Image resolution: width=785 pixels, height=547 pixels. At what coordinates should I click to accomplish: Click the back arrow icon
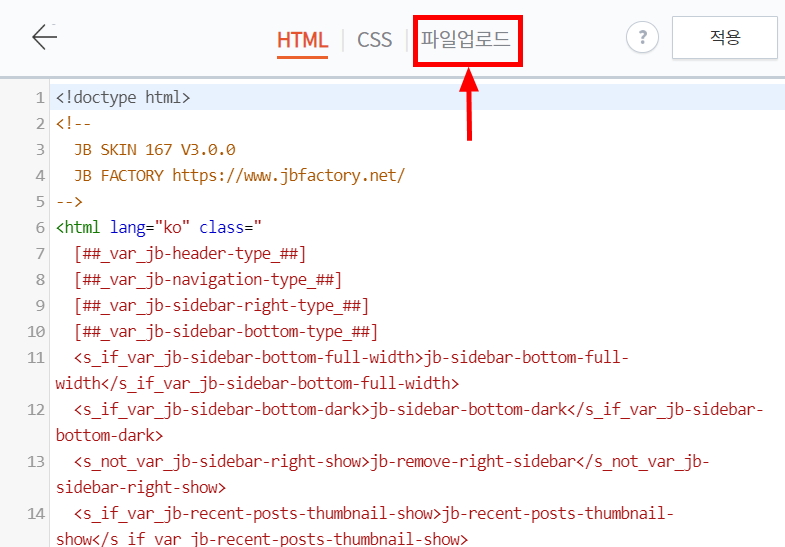[45, 37]
